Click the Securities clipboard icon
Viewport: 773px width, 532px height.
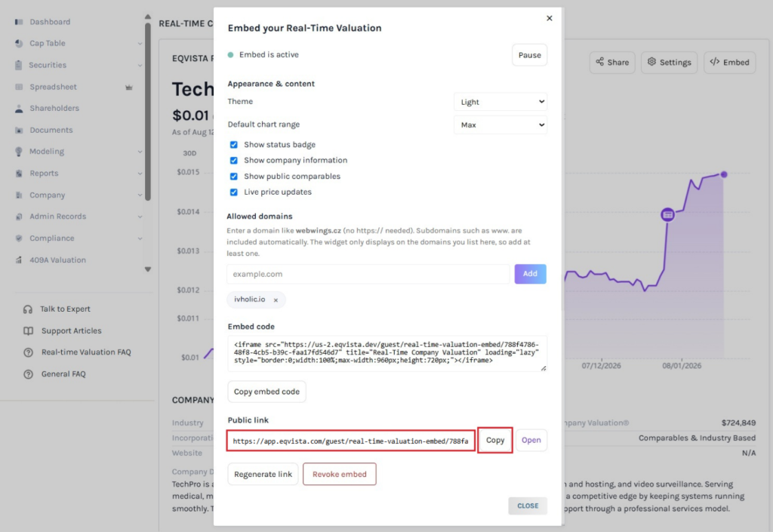[x=19, y=65]
